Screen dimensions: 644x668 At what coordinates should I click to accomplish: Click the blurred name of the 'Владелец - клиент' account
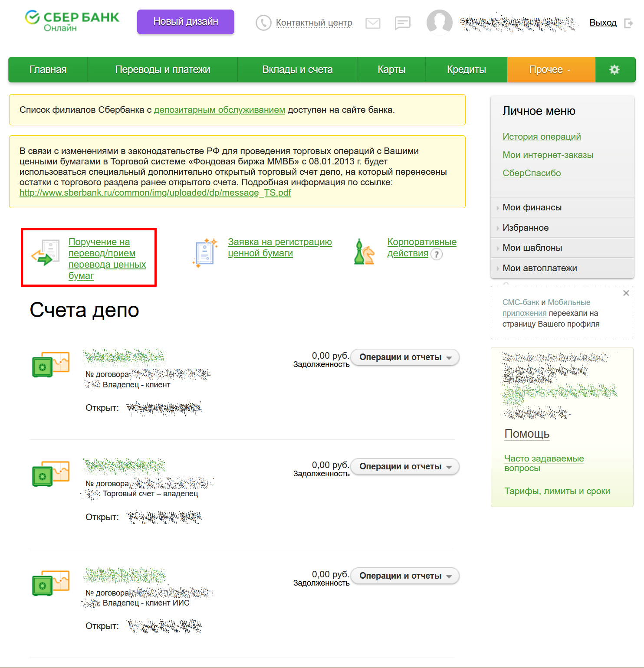coord(124,357)
